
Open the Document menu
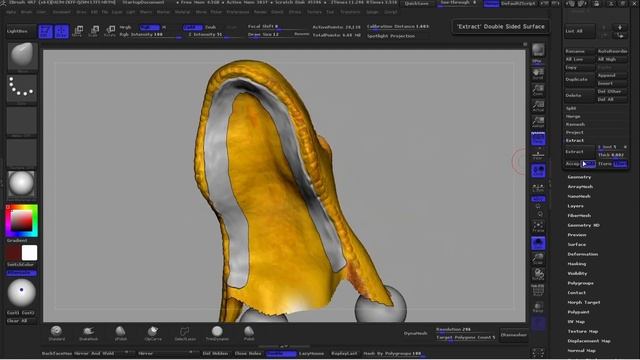pos(62,12)
